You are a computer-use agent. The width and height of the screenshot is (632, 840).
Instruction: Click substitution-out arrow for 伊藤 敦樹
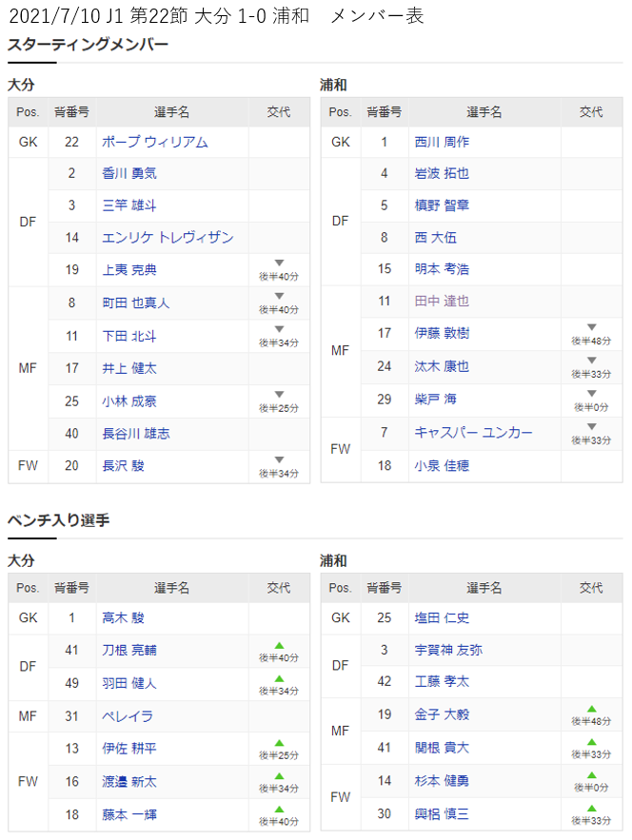pos(591,327)
